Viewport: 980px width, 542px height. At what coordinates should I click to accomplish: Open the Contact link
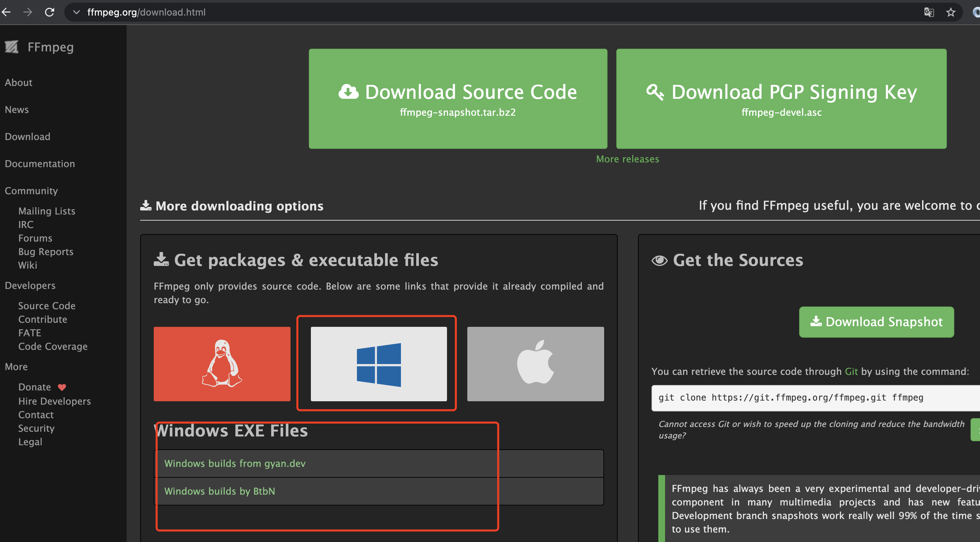pos(36,415)
